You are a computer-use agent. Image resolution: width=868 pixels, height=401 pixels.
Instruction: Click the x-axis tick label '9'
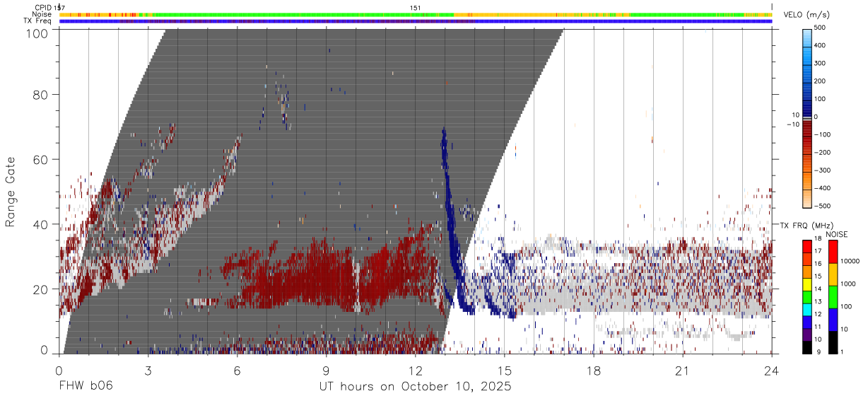327,370
